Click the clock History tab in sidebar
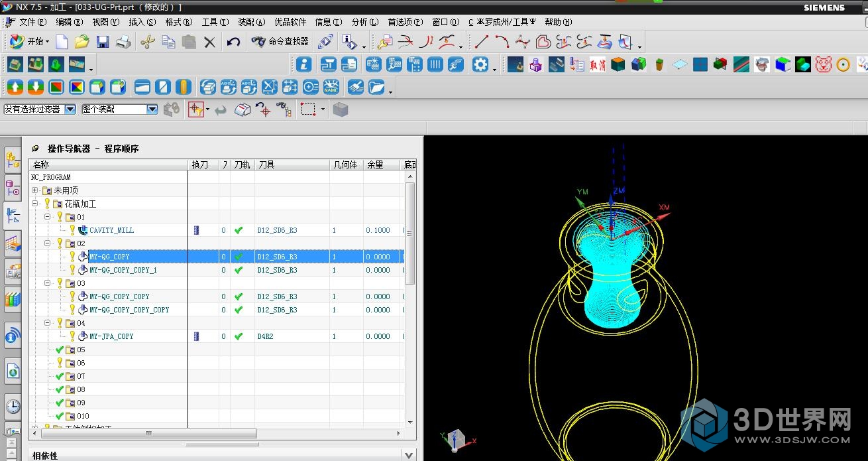This screenshot has height=461, width=868. point(13,406)
